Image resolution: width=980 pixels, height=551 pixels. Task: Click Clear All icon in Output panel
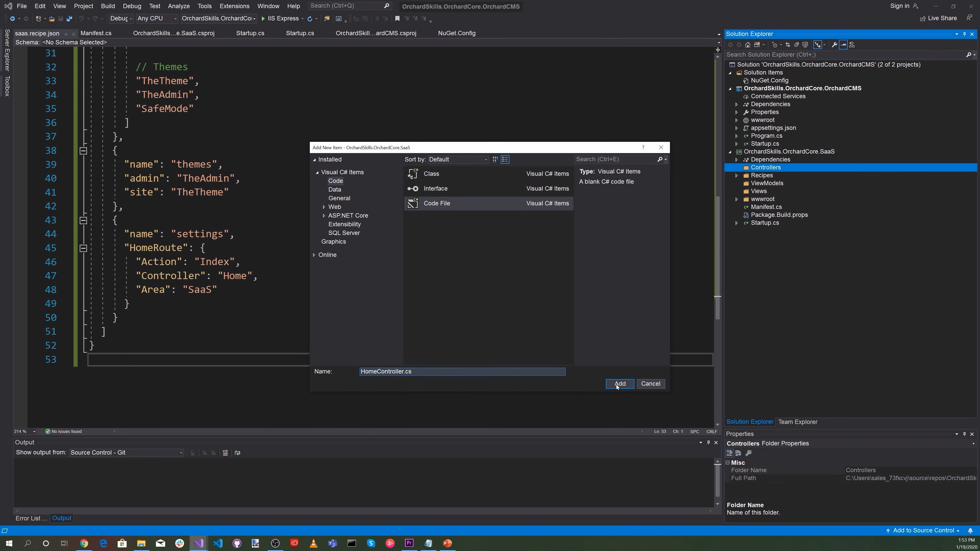pos(225,453)
